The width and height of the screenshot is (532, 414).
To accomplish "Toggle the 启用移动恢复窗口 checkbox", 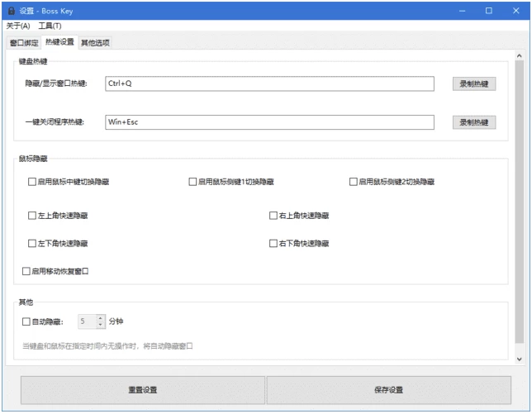I will 26,271.
